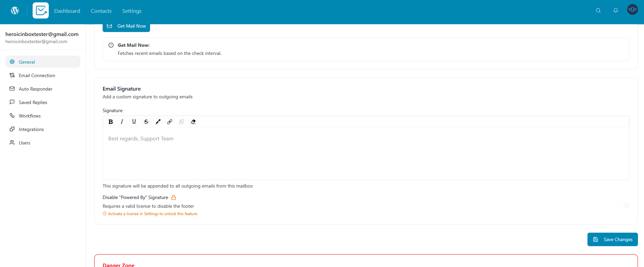Open the Dashboard tab

pos(67,11)
